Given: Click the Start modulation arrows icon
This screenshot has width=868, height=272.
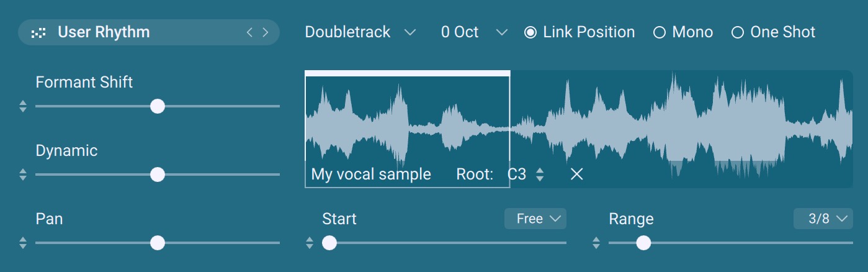Looking at the screenshot, I should tap(310, 243).
